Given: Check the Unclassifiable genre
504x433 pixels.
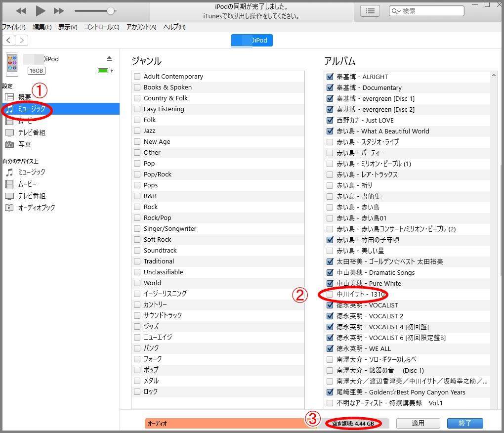Looking at the screenshot, I should point(137,272).
